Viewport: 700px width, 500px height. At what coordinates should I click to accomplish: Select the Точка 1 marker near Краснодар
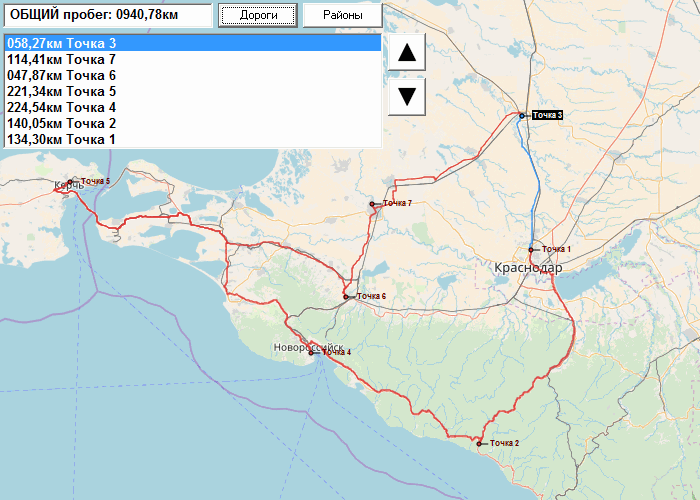coord(531,250)
